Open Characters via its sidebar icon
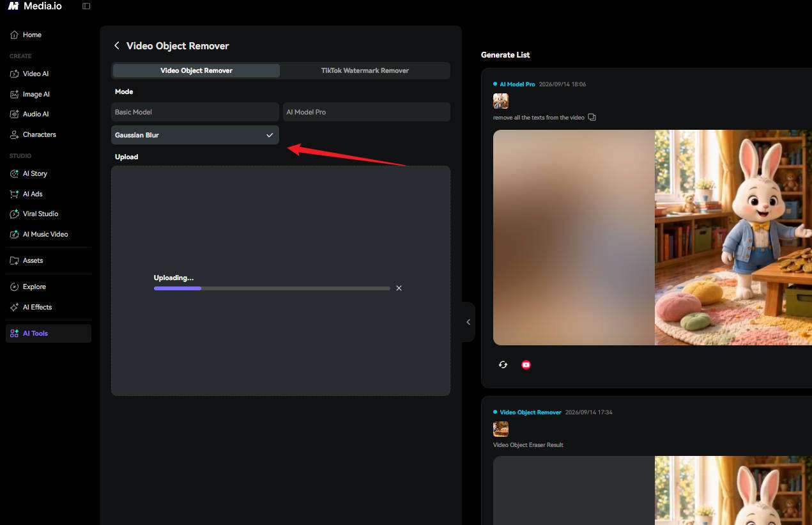812x525 pixels. coord(14,134)
